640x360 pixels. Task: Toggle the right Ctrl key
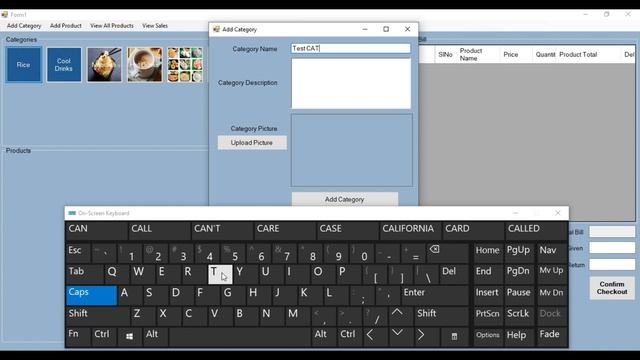(350, 337)
